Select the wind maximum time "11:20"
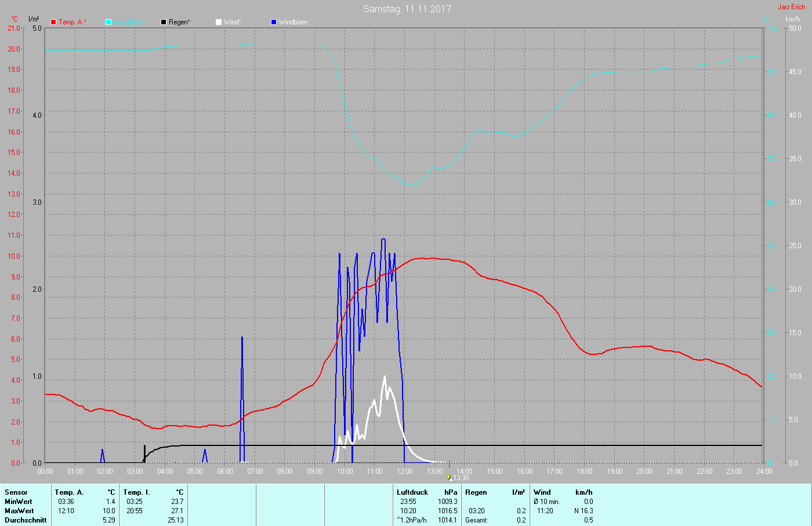The width and height of the screenshot is (812, 526). [x=545, y=511]
